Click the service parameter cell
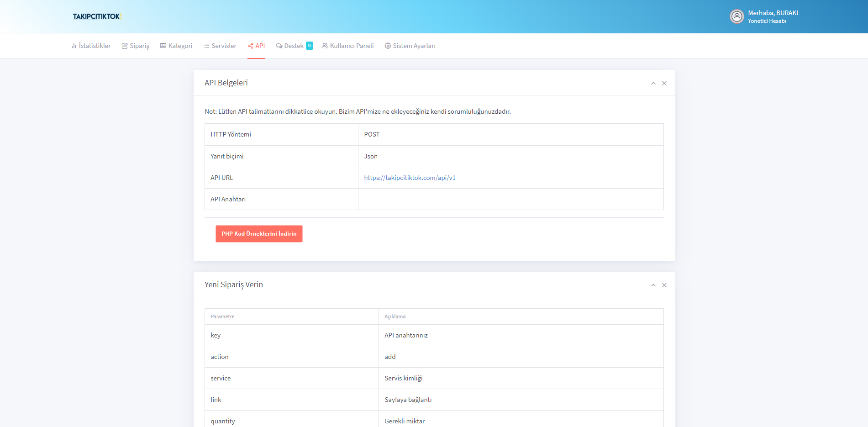 pyautogui.click(x=292, y=378)
